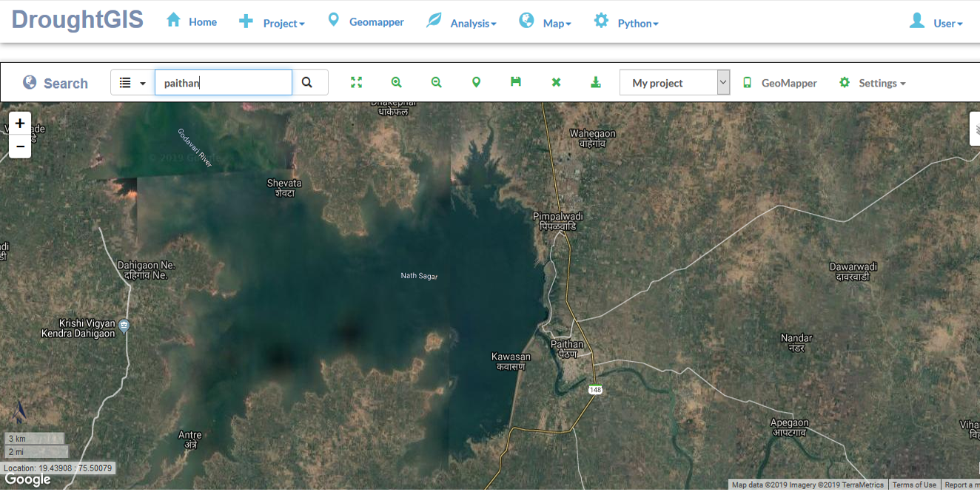Click the green zoom in magnifier icon

point(397,82)
